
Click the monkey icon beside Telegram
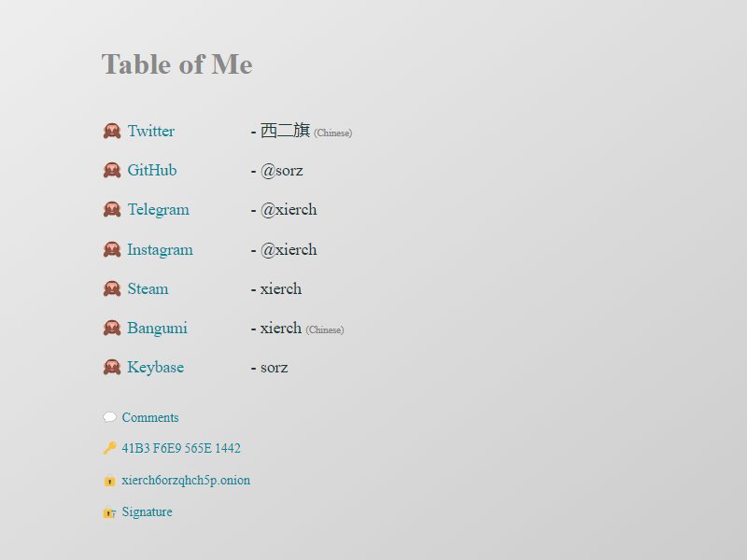point(112,209)
